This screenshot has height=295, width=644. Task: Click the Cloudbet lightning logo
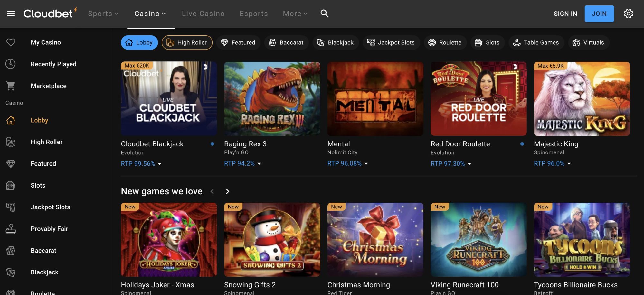(49, 14)
